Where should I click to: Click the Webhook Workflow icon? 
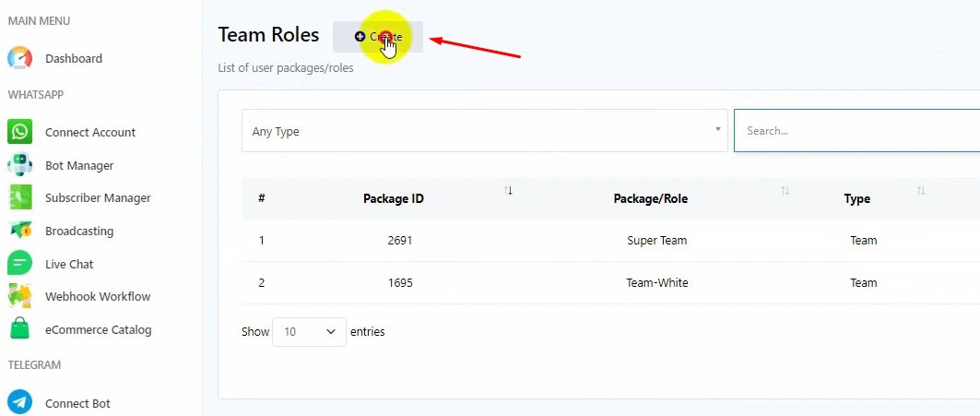click(19, 296)
